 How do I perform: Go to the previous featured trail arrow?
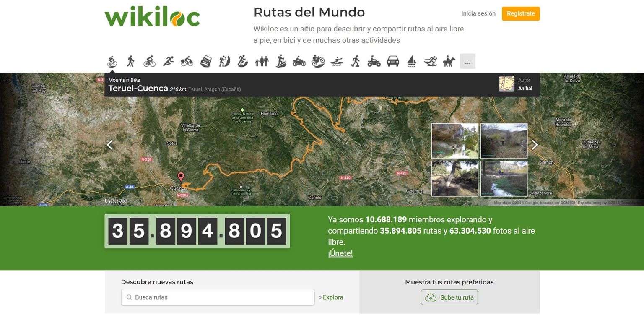(x=110, y=145)
